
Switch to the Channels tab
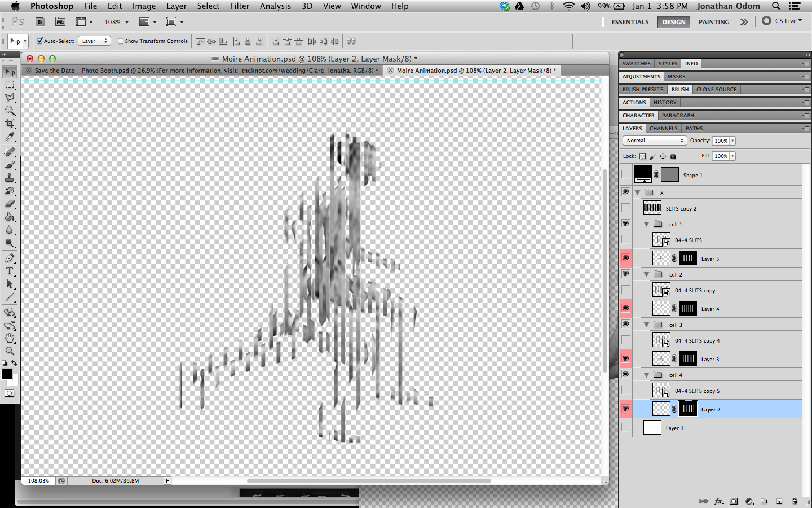click(663, 128)
